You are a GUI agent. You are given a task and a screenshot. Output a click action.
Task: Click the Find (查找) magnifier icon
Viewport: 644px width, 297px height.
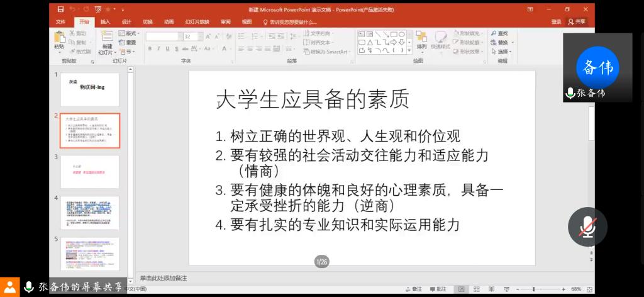click(x=494, y=33)
